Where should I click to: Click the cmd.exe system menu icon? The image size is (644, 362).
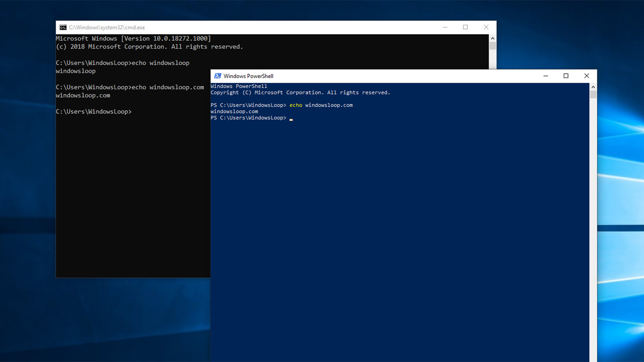coord(63,27)
